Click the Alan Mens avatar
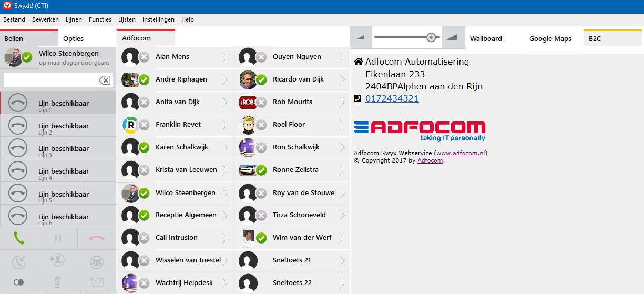 point(130,57)
